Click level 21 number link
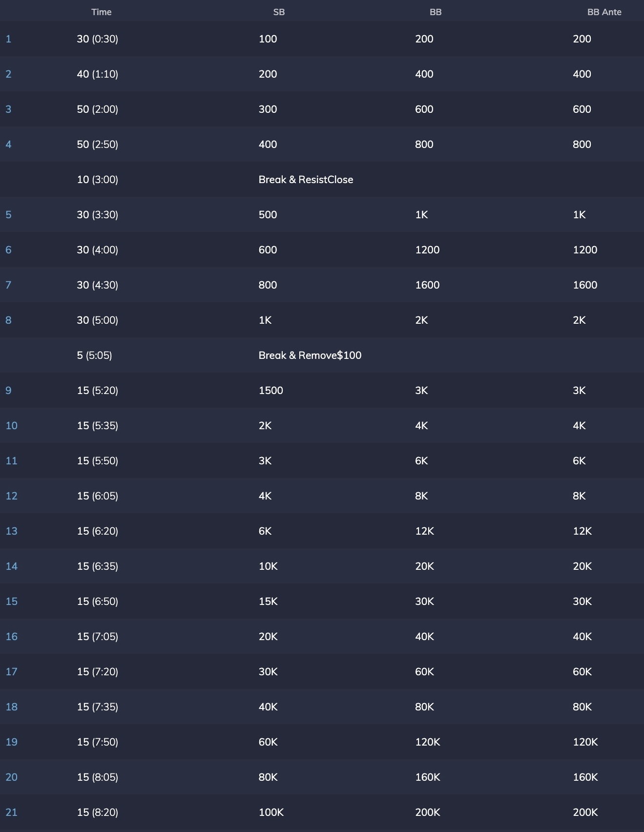The height and width of the screenshot is (832, 644). (11, 812)
